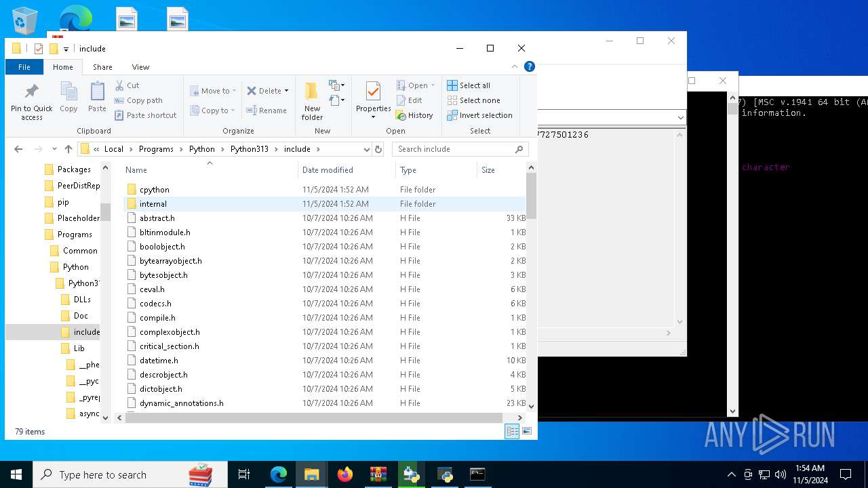Go up one level with Up arrow

(x=68, y=149)
